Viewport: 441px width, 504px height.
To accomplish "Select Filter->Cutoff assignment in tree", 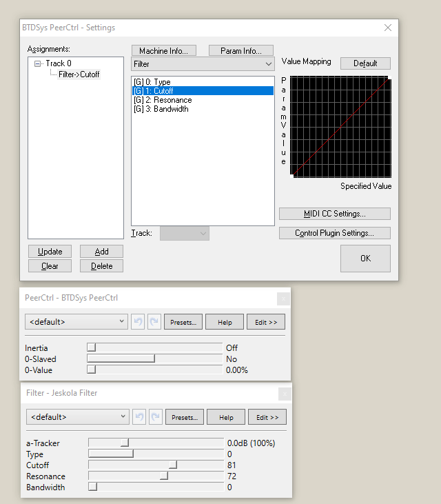I will [x=79, y=74].
